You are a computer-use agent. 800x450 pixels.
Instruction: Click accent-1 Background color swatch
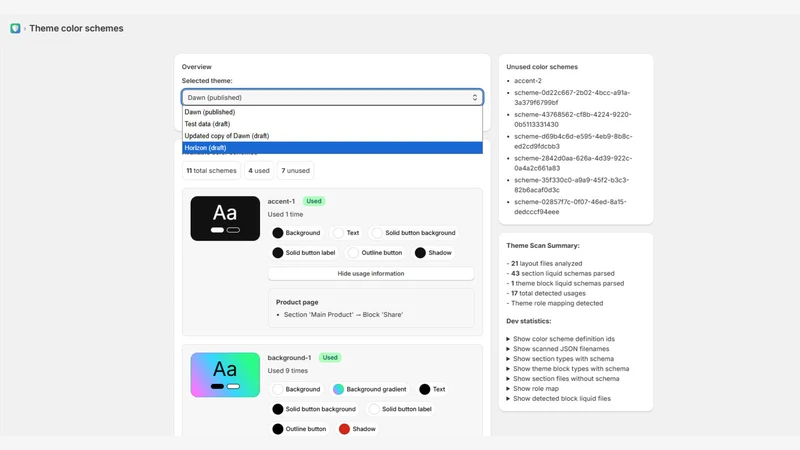278,233
